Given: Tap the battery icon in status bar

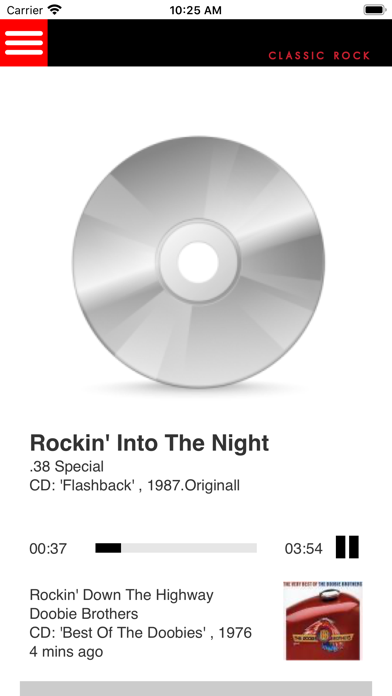Looking at the screenshot, I should pyautogui.click(x=375, y=10).
